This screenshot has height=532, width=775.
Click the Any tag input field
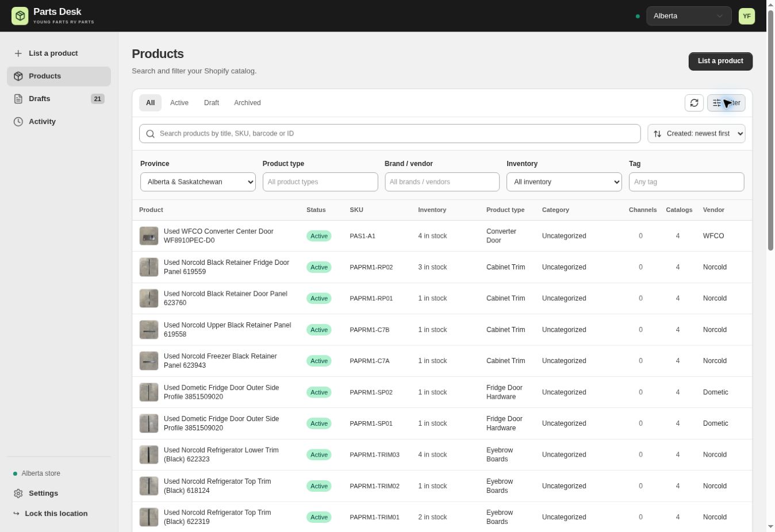coord(686,182)
